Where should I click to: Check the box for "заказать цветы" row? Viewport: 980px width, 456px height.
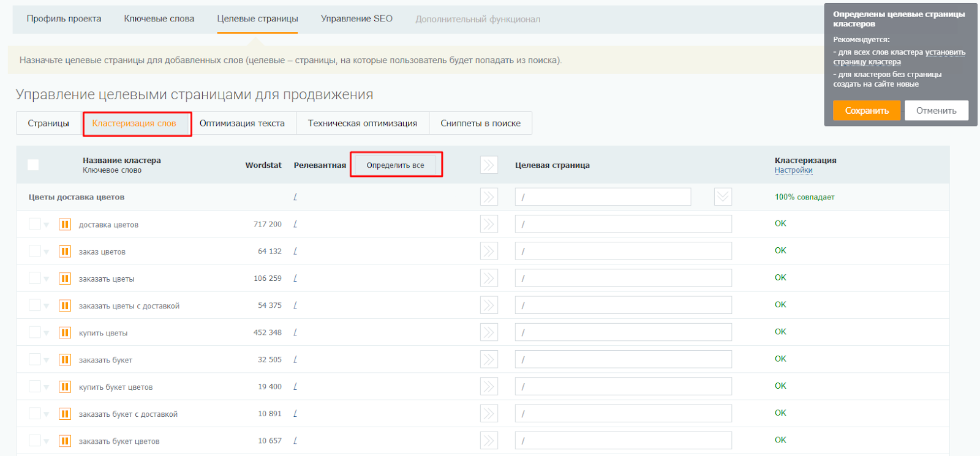pos(35,278)
